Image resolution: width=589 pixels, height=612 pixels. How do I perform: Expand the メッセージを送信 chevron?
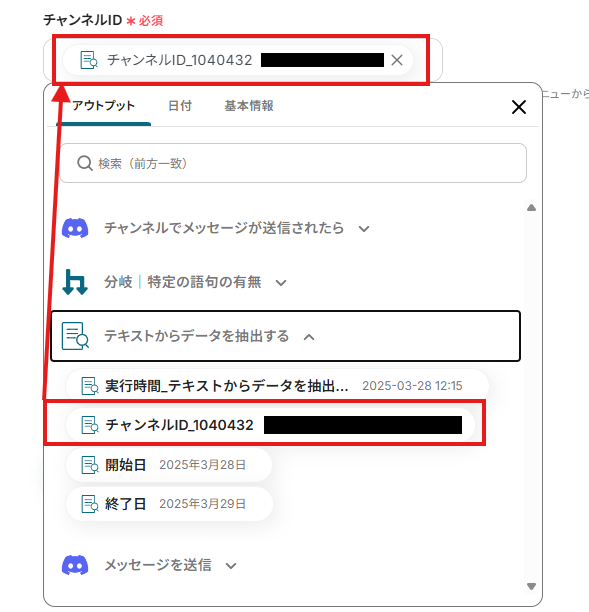coord(231,566)
